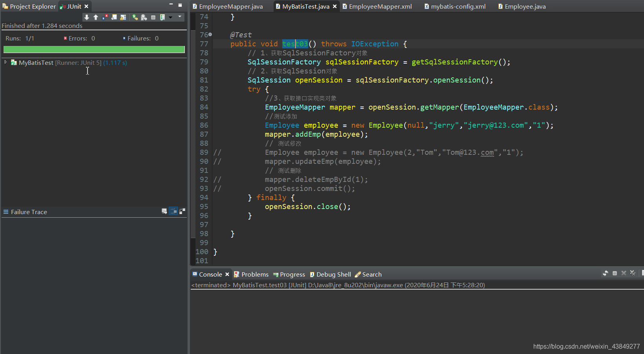Switch to the Search tab
Image resolution: width=644 pixels, height=354 pixels.
coord(368,274)
